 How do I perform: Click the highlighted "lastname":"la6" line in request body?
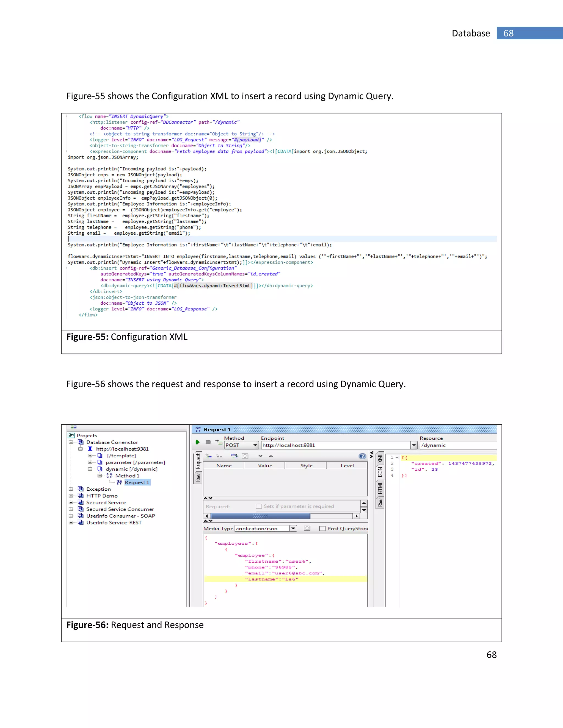point(286,579)
